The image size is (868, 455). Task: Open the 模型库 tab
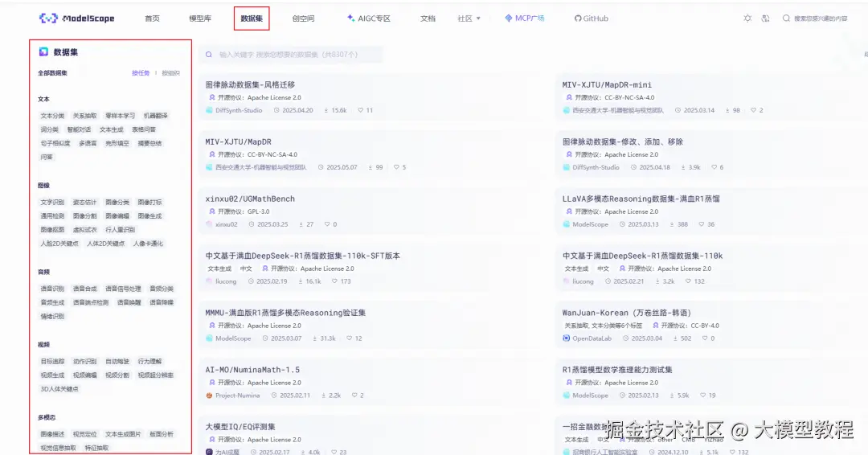point(200,18)
